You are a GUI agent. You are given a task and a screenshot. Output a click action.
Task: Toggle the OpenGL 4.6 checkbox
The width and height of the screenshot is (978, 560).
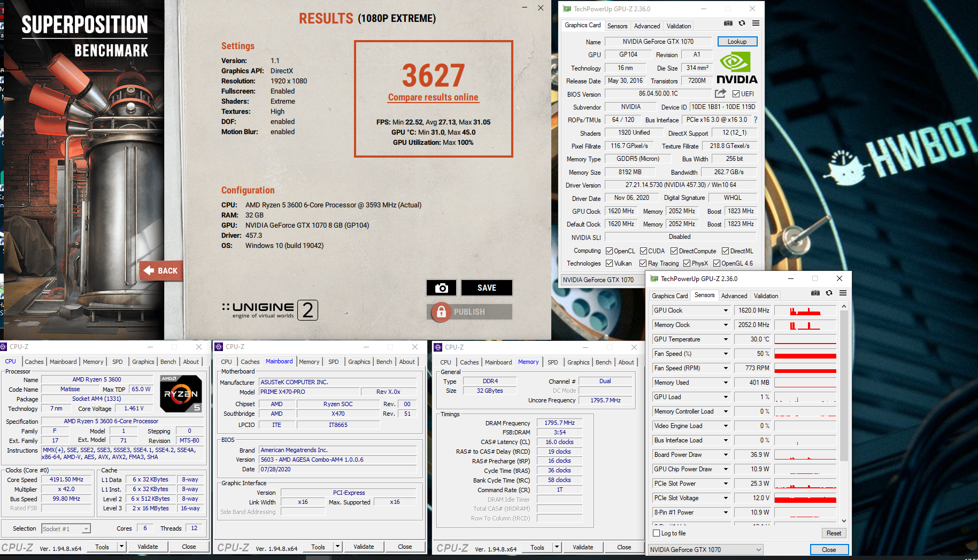[x=717, y=263]
